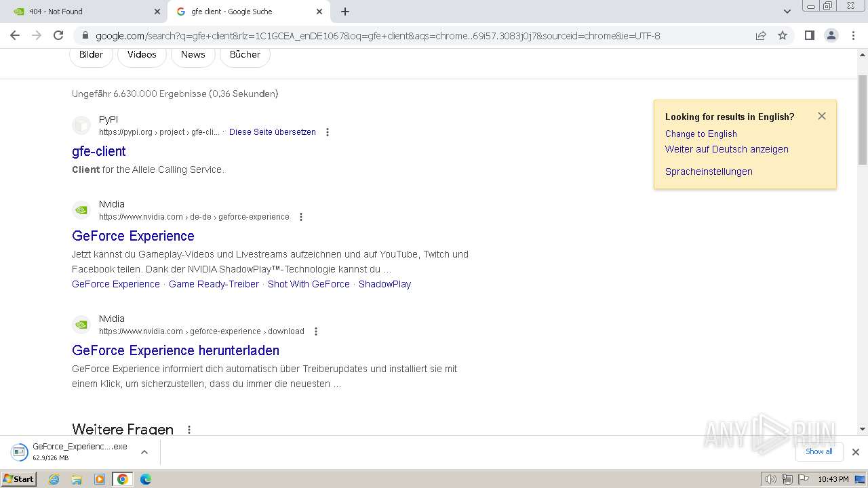The width and height of the screenshot is (868, 488).
Task: Click Change to English
Action: click(701, 134)
